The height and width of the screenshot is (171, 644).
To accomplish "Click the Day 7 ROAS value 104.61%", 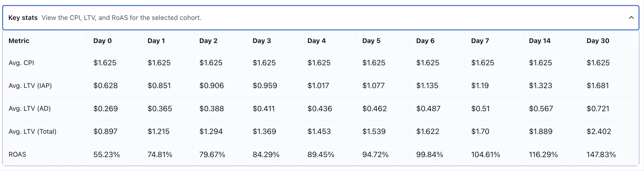I will (x=485, y=154).
